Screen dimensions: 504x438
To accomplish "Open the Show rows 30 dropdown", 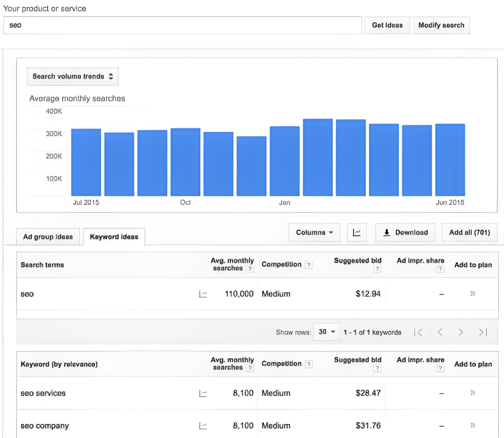I will click(x=327, y=332).
